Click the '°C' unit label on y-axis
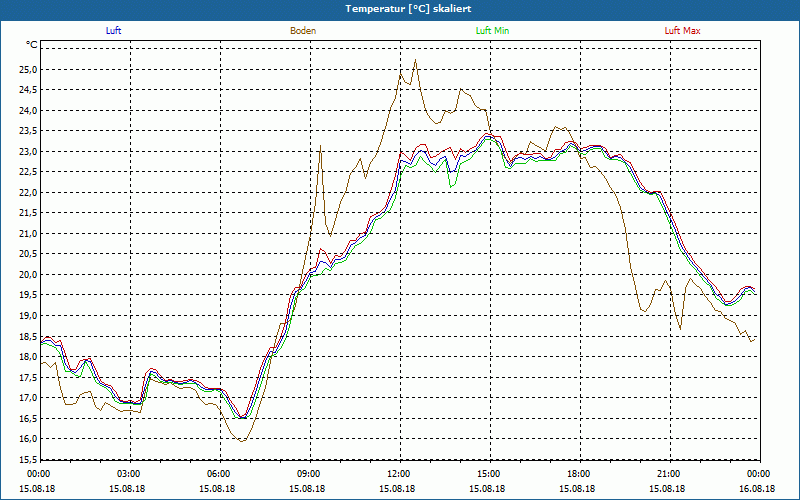 coord(32,45)
